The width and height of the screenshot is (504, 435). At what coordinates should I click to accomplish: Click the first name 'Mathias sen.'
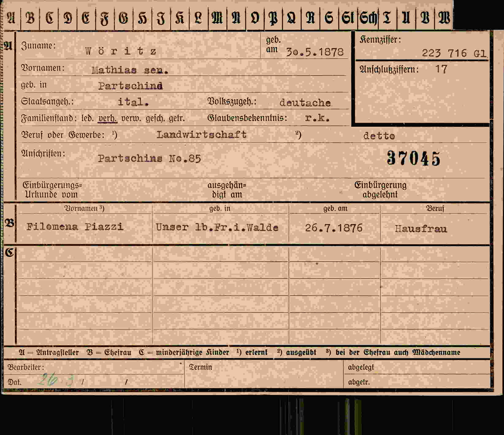(130, 70)
